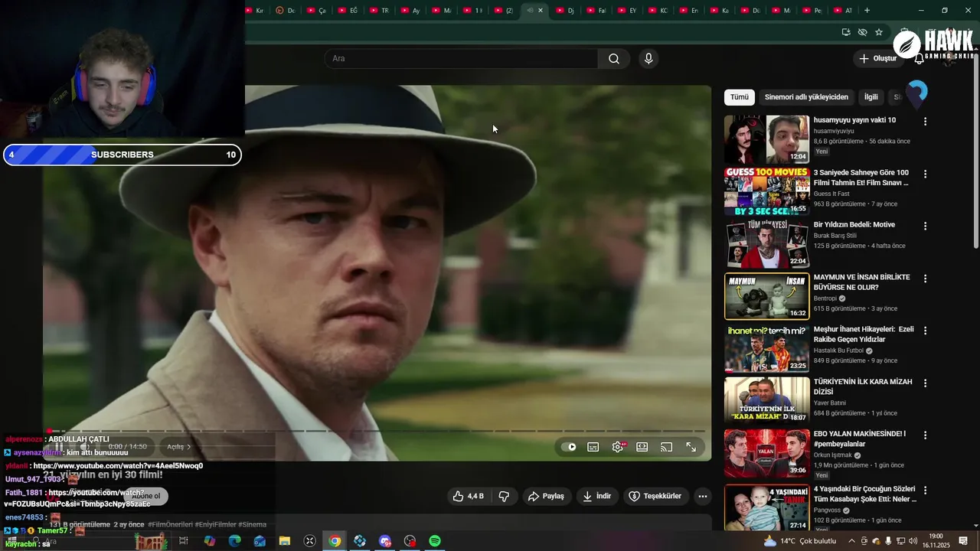Toggle the autoplay switch in the player
The height and width of the screenshot is (551, 980).
point(569,447)
